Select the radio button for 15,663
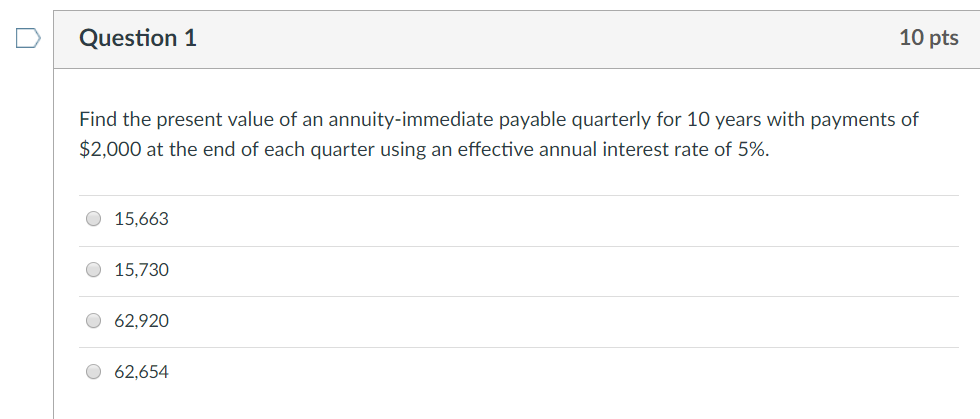Image resolution: width=980 pixels, height=419 pixels. pyautogui.click(x=94, y=219)
